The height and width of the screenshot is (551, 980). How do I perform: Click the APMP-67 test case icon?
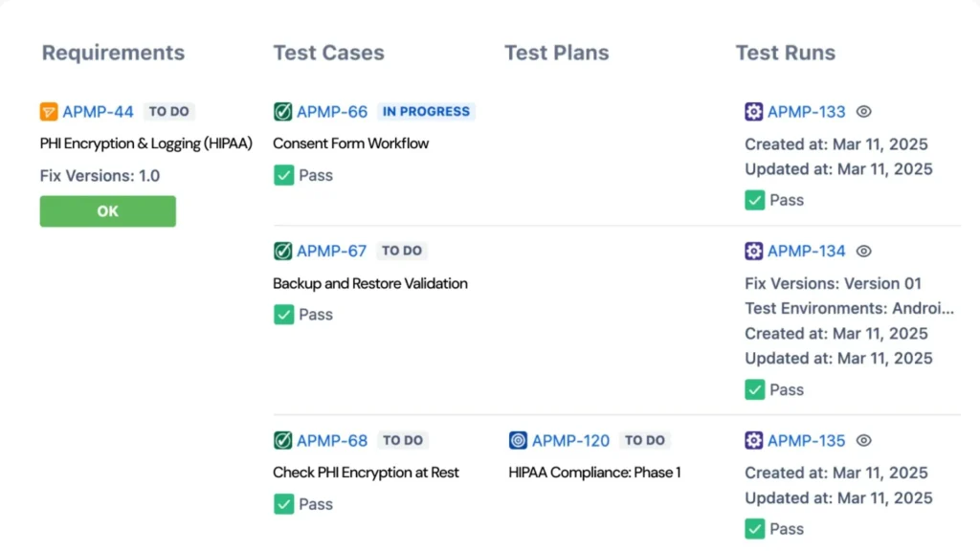pos(282,251)
